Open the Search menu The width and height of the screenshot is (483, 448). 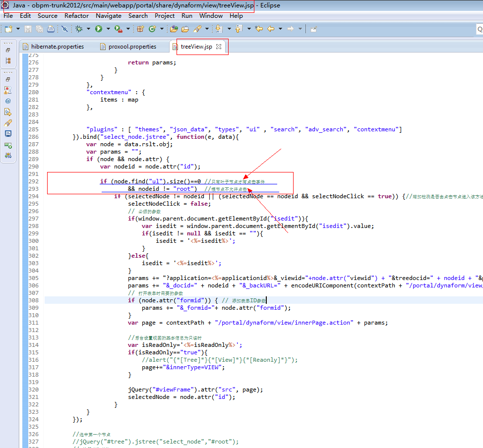[138, 16]
